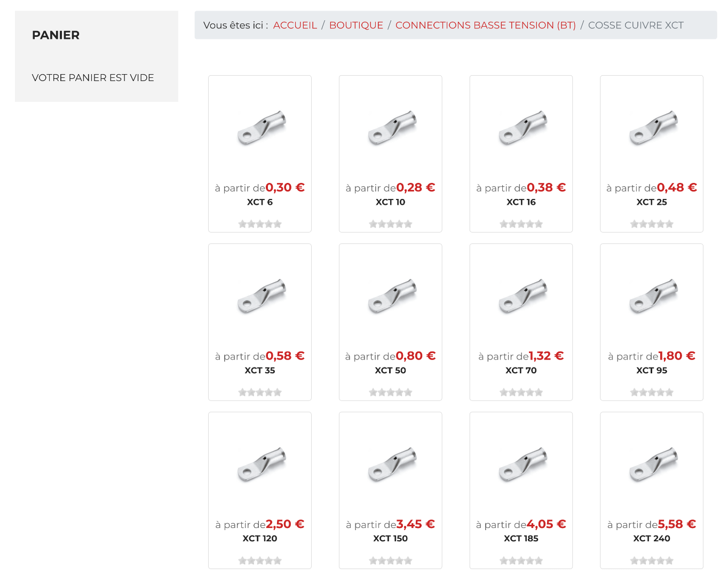Open the XCT 95 product title
This screenshot has width=728, height=576.
click(652, 370)
